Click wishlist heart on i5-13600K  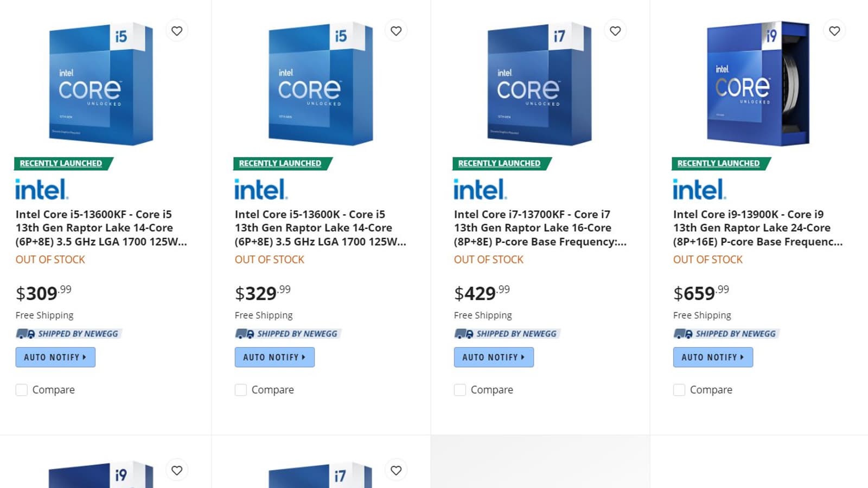coord(396,31)
